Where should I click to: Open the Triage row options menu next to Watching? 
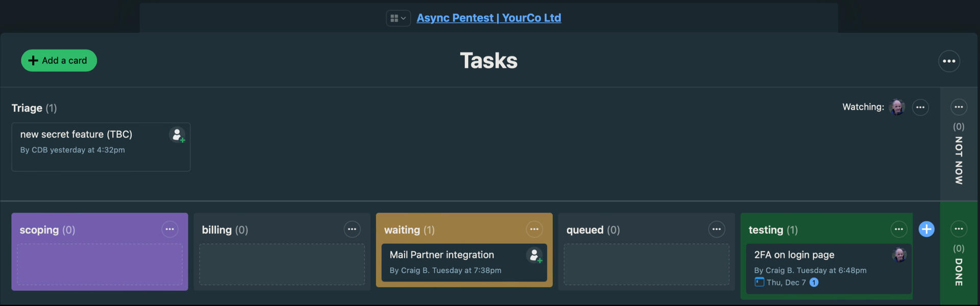tap(921, 107)
